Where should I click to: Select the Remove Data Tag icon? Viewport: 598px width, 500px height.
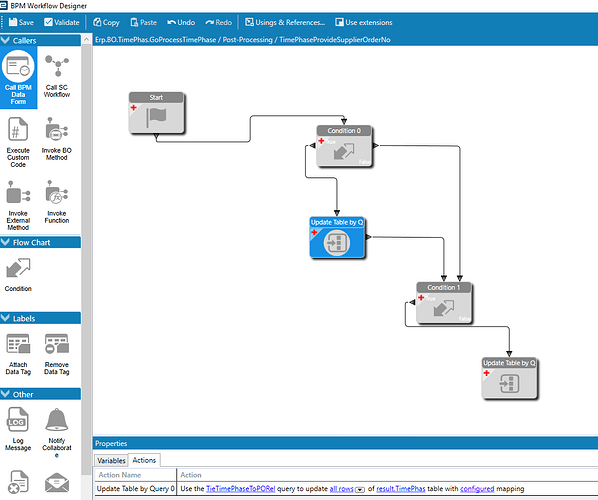[57, 354]
